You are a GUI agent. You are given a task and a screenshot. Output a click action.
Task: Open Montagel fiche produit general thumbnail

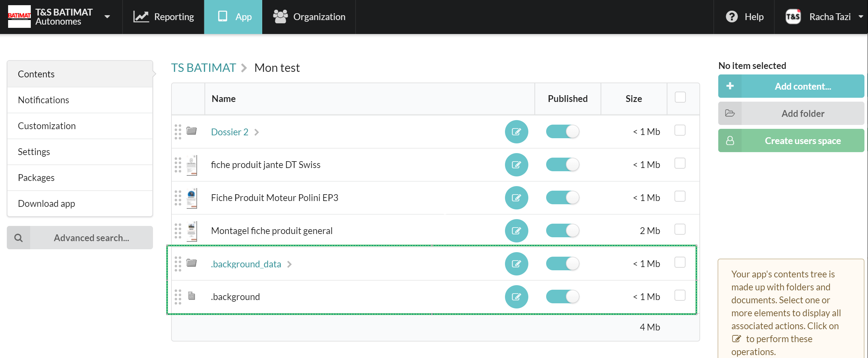click(x=192, y=231)
